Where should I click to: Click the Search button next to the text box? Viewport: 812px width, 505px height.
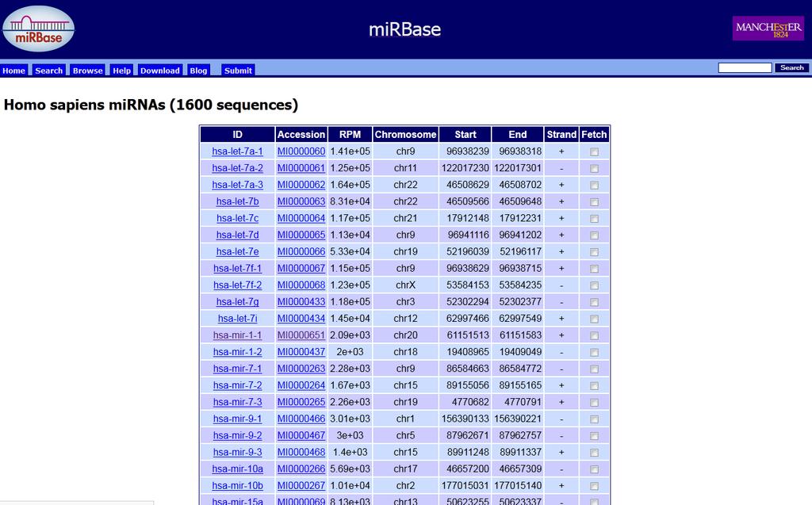pos(792,68)
